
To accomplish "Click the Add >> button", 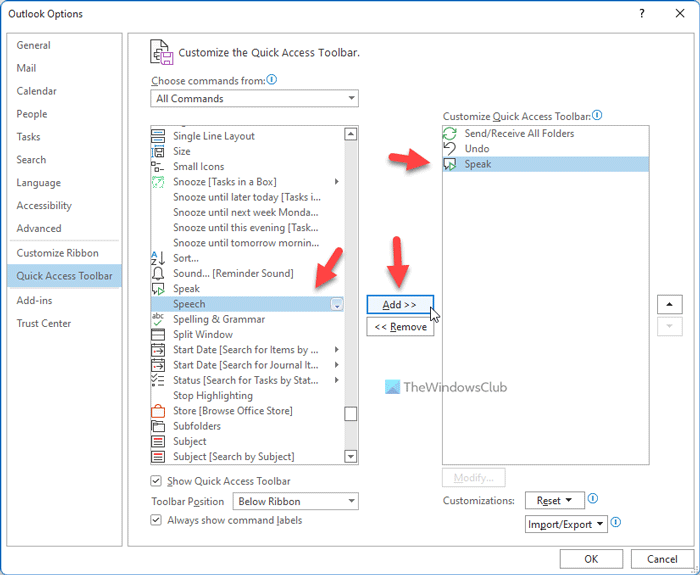I will (400, 304).
